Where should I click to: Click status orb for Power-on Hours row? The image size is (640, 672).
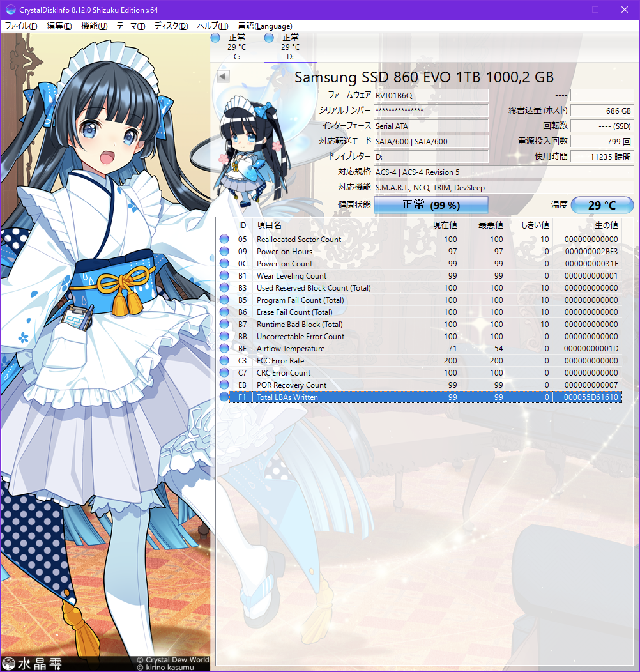point(224,251)
